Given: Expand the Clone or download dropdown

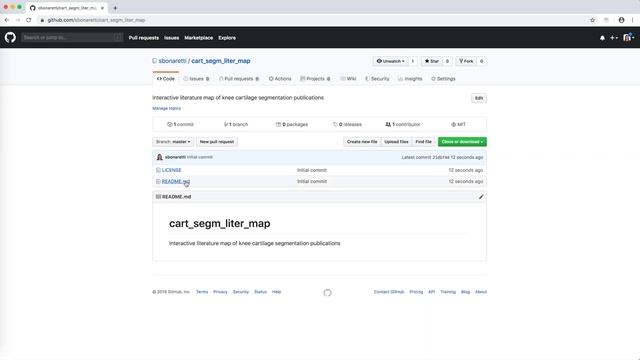Looking at the screenshot, I should tap(462, 142).
